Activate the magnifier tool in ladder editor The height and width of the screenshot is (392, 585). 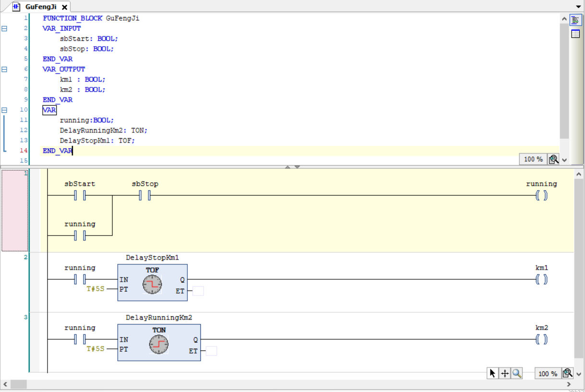pyautogui.click(x=517, y=373)
